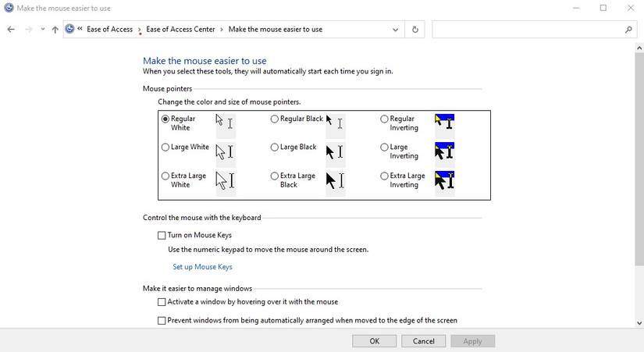Click the search magnifier icon
The image size is (644, 352).
tap(628, 30)
